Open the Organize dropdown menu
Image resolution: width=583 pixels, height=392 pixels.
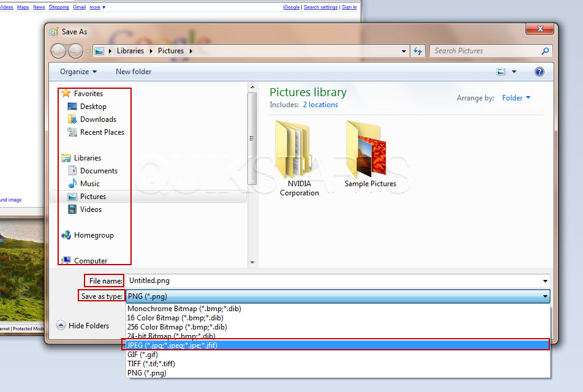coord(78,72)
